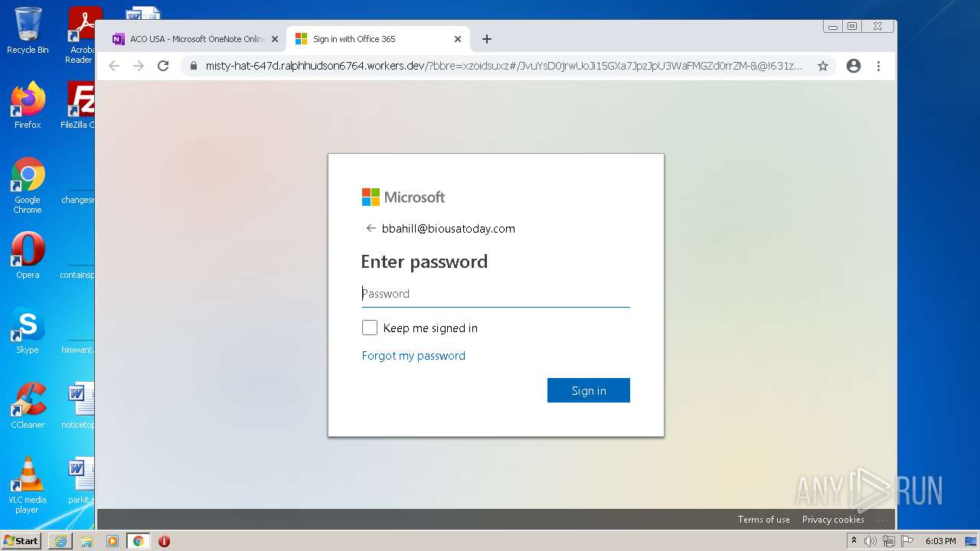Open the Chrome profile avatar

854,66
